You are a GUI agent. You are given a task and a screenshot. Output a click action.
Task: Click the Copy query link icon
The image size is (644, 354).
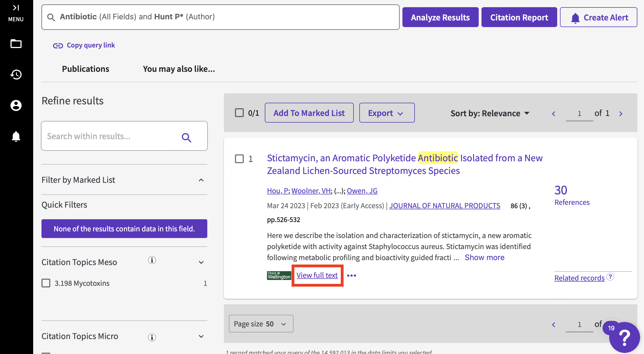(x=58, y=46)
